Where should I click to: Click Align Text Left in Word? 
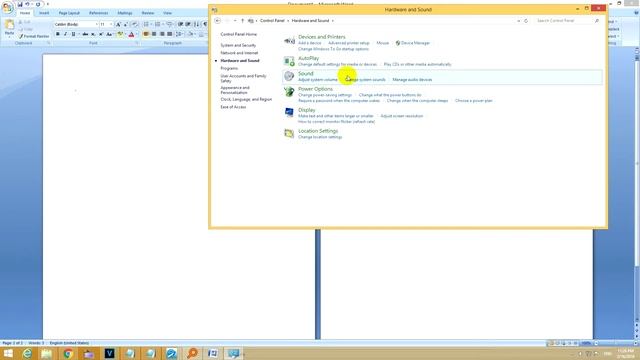[x=146, y=34]
